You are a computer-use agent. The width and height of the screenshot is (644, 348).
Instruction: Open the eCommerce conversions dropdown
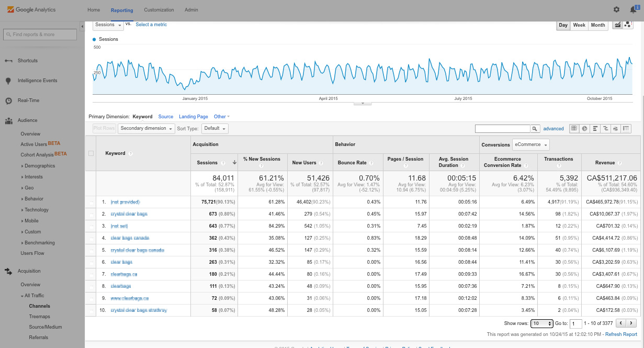(x=531, y=145)
